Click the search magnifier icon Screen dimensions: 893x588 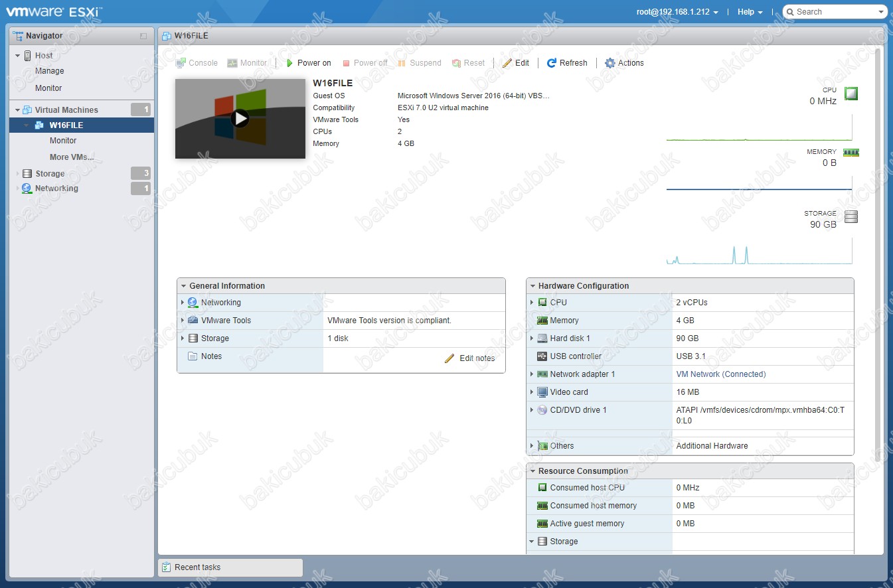pos(790,12)
